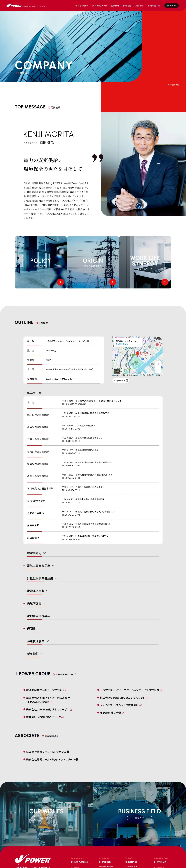186x868 pixels.
Task: Open お知らせ footer link
Action: 160,862
